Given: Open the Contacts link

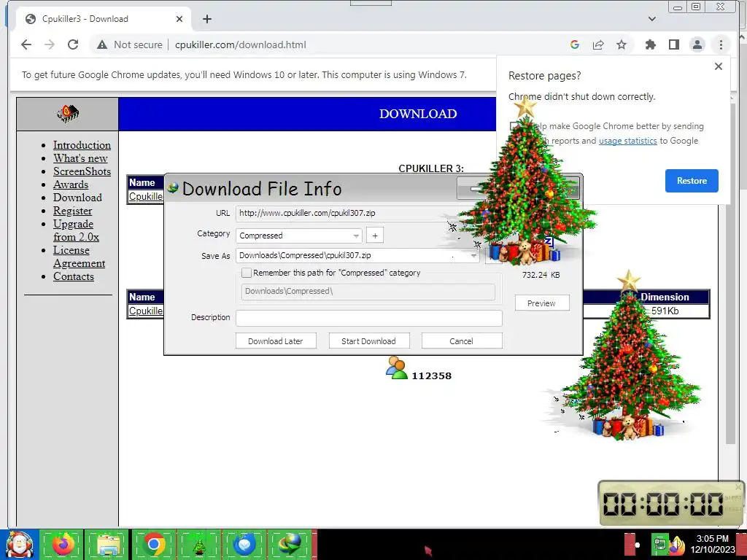Looking at the screenshot, I should 74,276.
